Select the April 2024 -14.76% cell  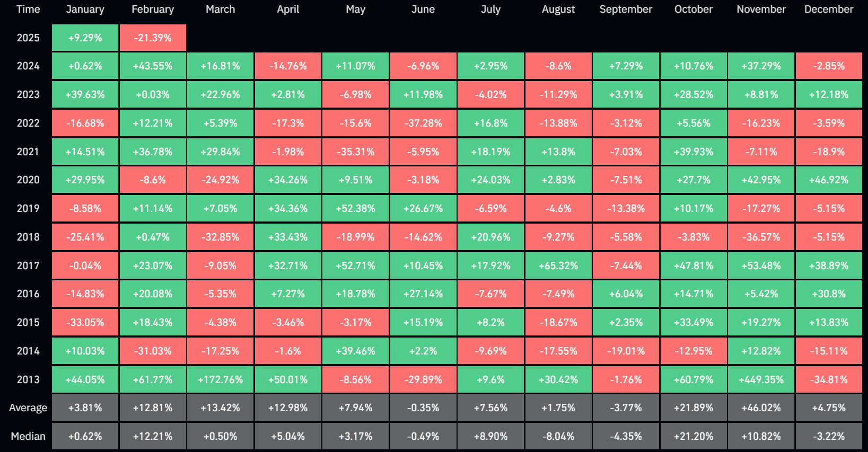coord(288,66)
